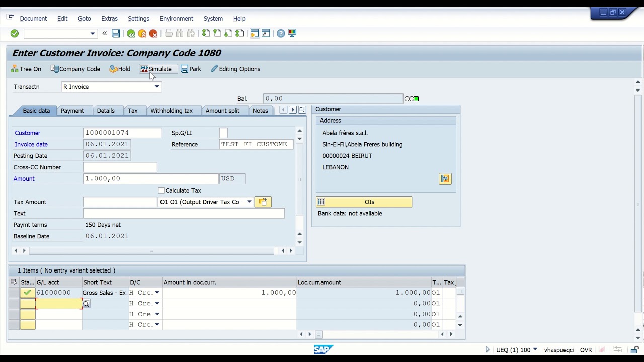The height and width of the screenshot is (362, 644).
Task: Click the Customer number field
Action: 122,133
